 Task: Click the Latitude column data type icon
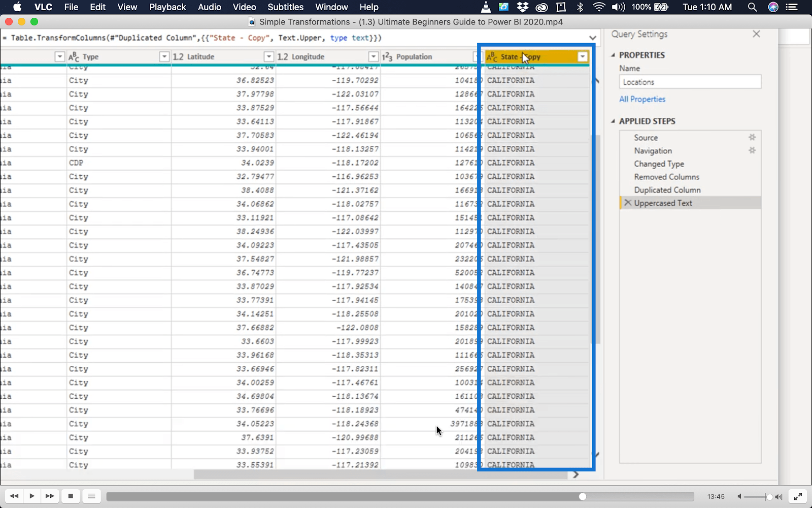pos(178,57)
